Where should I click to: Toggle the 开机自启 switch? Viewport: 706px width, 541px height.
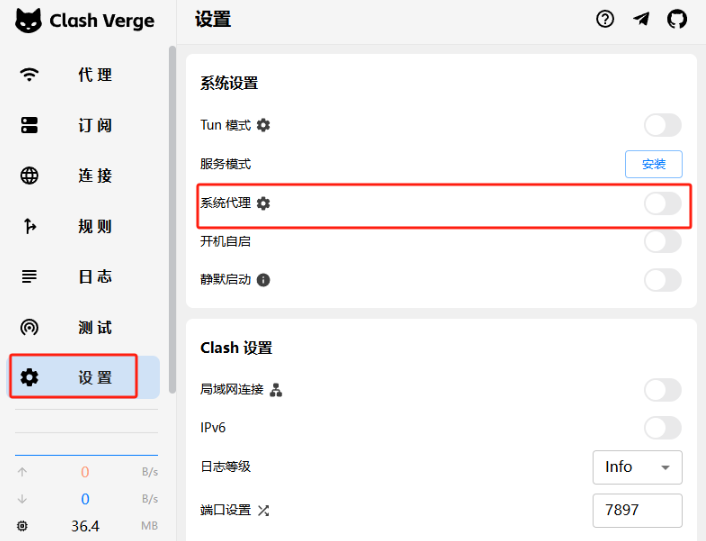(x=662, y=241)
